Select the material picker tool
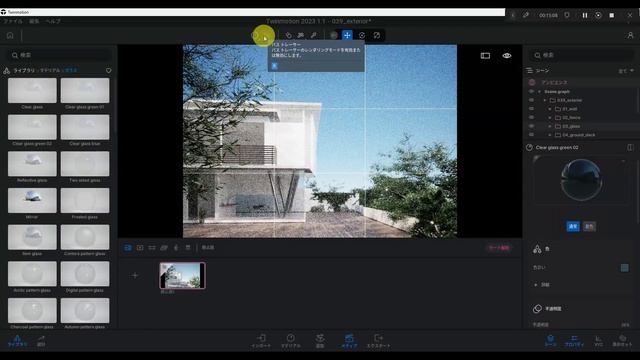 coord(289,36)
